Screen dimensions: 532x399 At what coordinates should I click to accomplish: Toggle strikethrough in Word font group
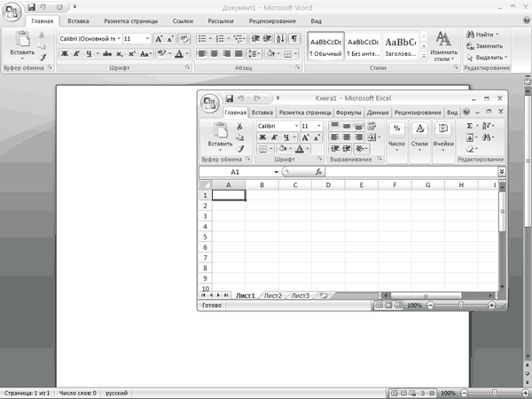107,53
